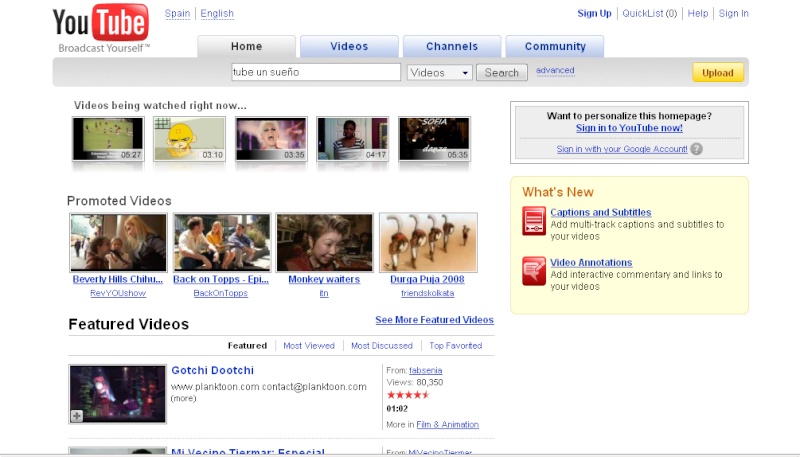
Task: Open QuickList (0) link
Action: tap(649, 14)
